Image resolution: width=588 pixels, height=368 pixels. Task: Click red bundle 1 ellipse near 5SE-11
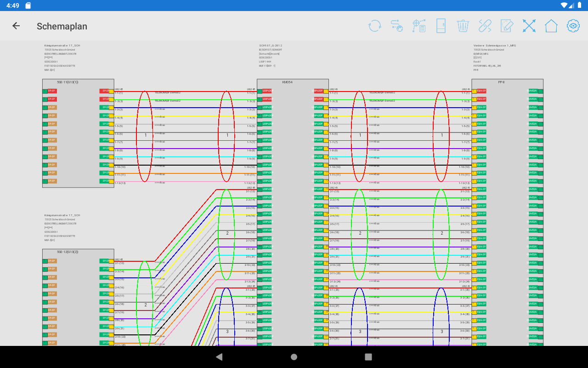pos(145,135)
